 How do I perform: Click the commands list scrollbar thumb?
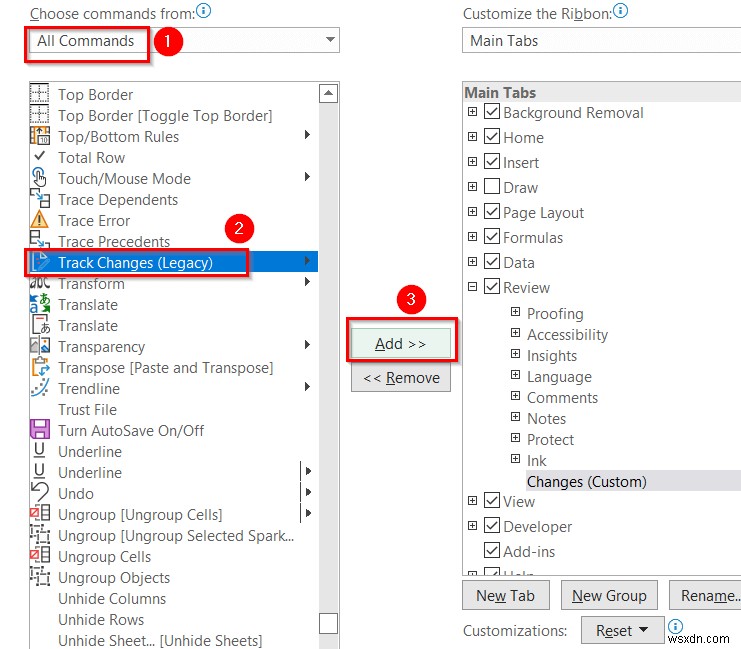(328, 623)
